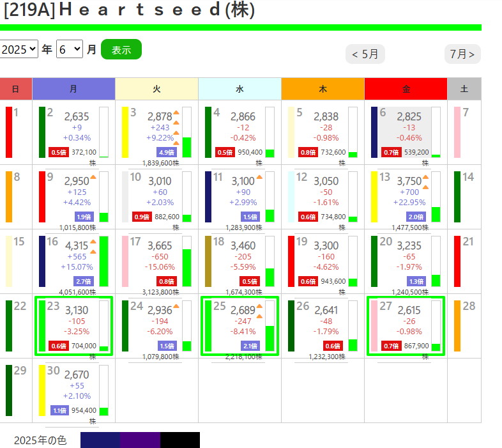This screenshot has width=502, height=448.
Task: Click the 月 Monday column header
Action: click(73, 89)
